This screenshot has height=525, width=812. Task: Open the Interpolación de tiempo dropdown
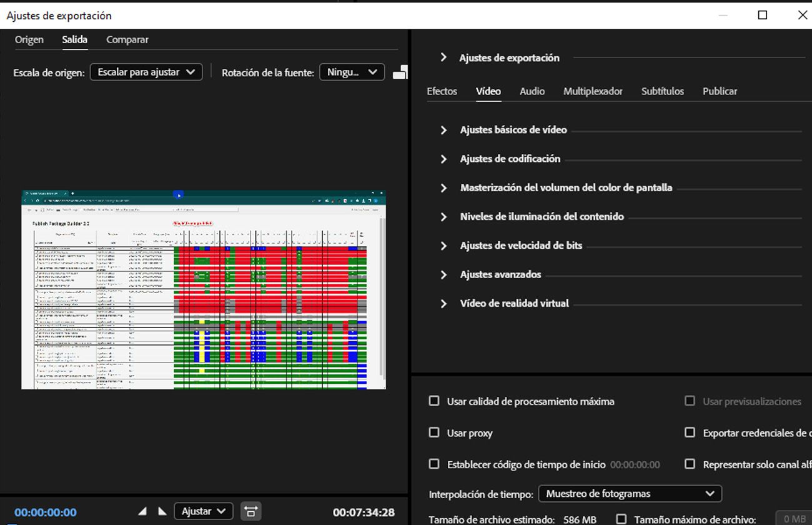(630, 494)
